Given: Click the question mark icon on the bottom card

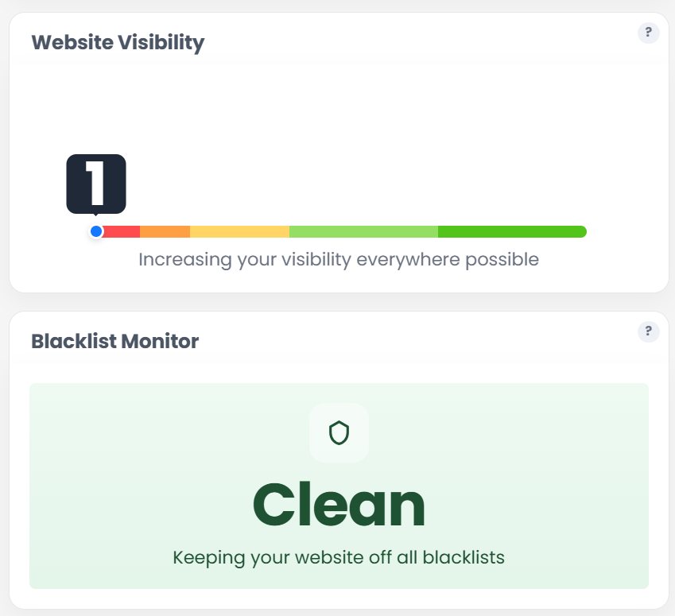Looking at the screenshot, I should [648, 331].
